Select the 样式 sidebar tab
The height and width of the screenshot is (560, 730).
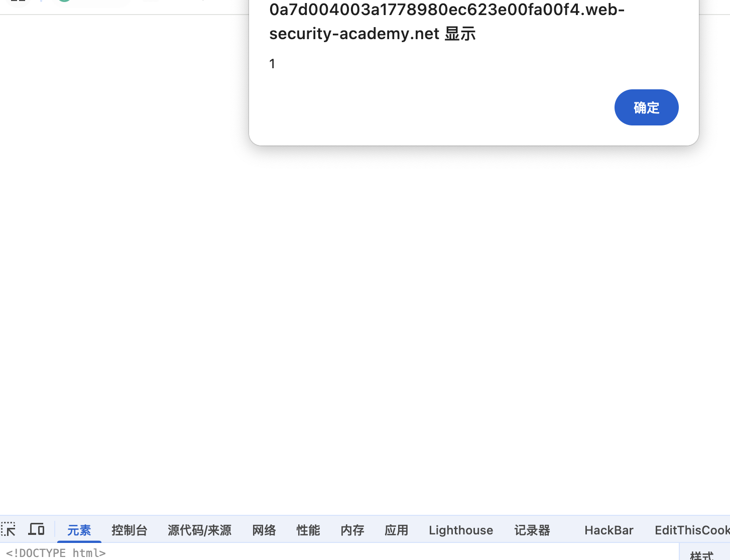coord(702,555)
